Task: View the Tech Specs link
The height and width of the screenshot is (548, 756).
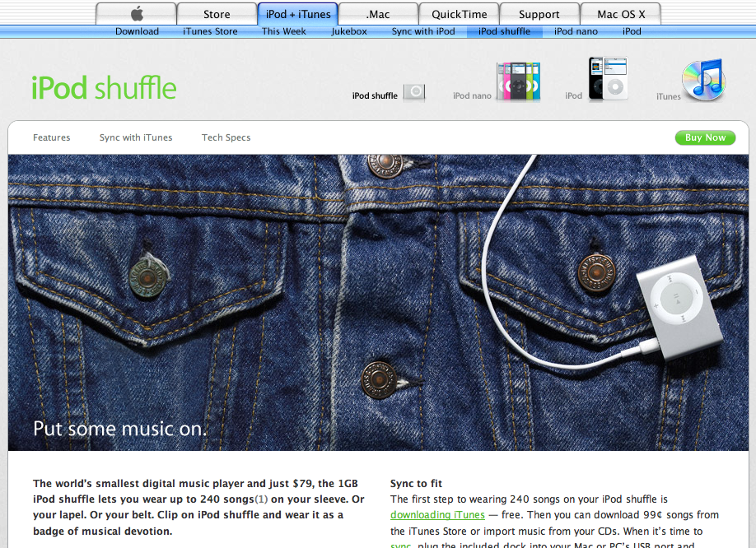Action: coord(226,137)
